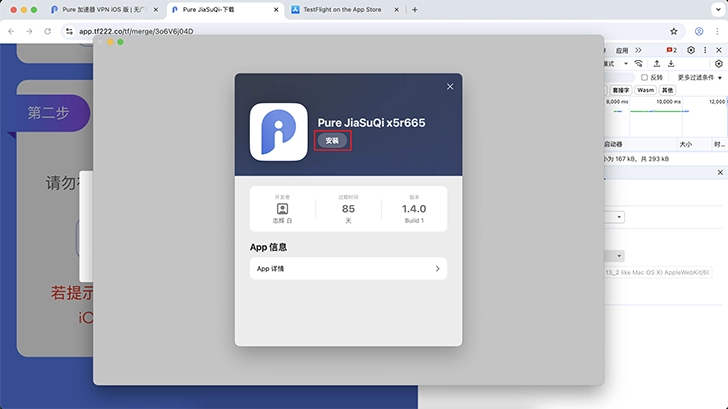Expand the throttling mode dropdown
728x409 pixels.
tap(625, 64)
